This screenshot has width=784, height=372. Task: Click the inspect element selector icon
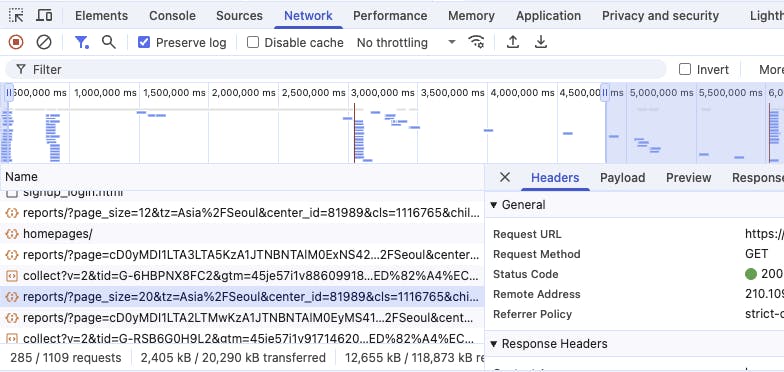pyautogui.click(x=16, y=16)
